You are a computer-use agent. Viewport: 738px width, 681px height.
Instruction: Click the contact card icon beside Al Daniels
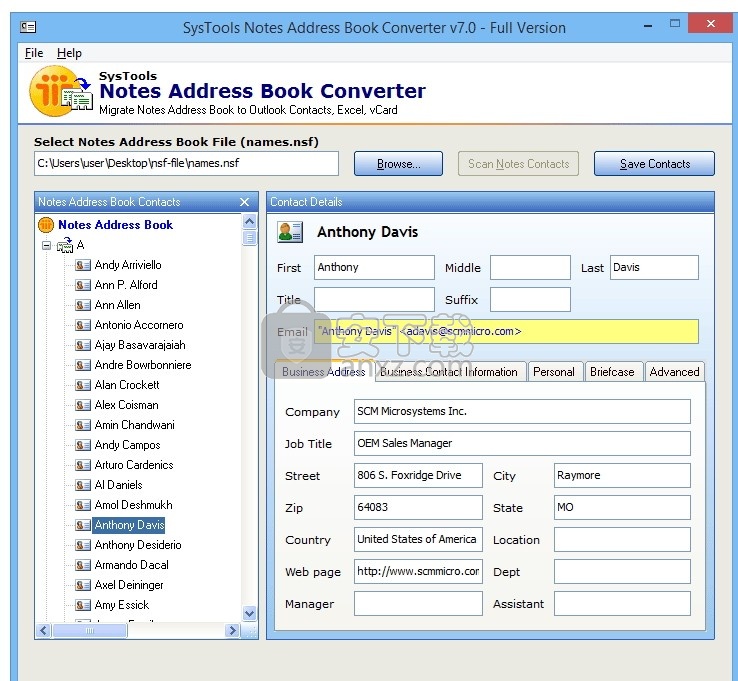click(x=83, y=485)
